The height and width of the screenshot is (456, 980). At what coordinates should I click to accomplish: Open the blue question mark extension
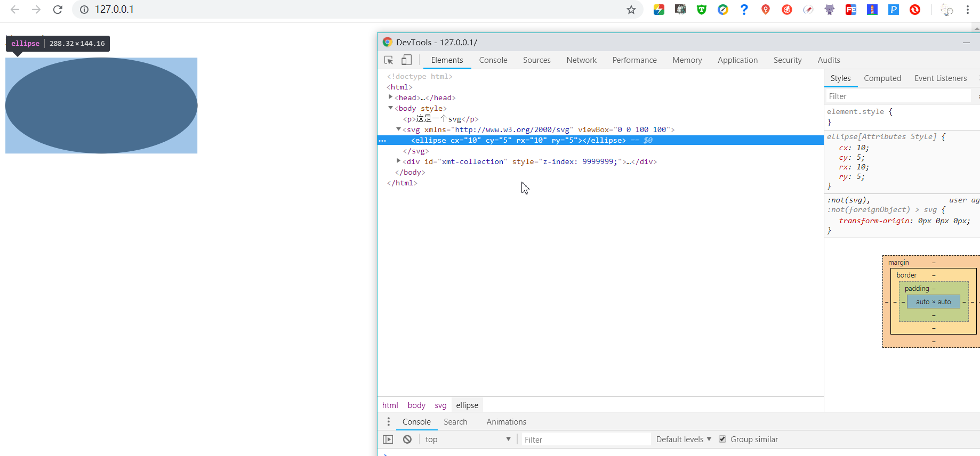pyautogui.click(x=744, y=10)
